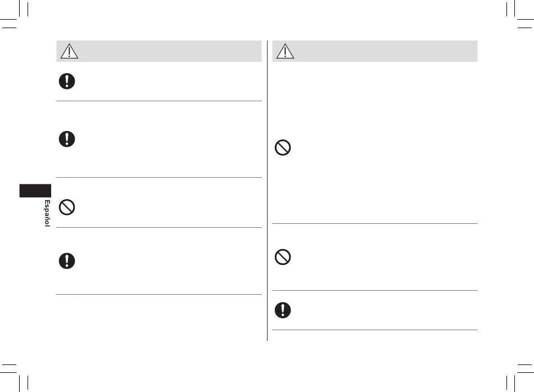Click the prohibition symbol in the left column
Image resolution: width=534 pixels, height=392 pixels.
(x=67, y=208)
